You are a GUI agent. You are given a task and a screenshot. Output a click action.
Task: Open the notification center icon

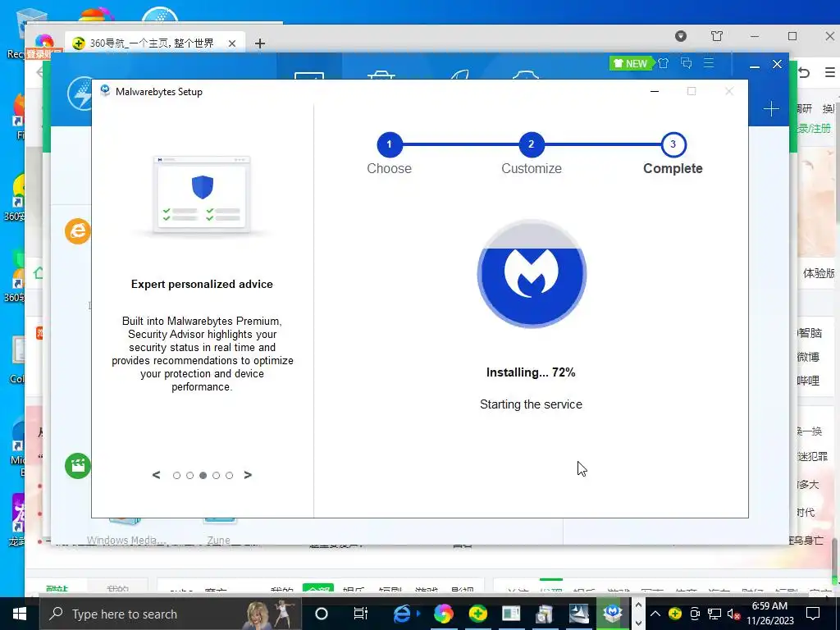pos(813,614)
